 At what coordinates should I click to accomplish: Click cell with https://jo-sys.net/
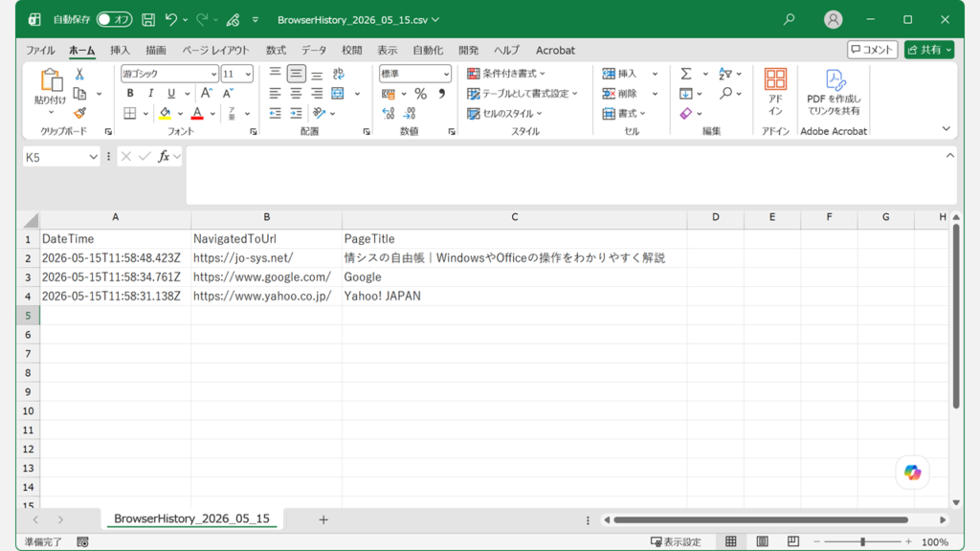coord(266,258)
